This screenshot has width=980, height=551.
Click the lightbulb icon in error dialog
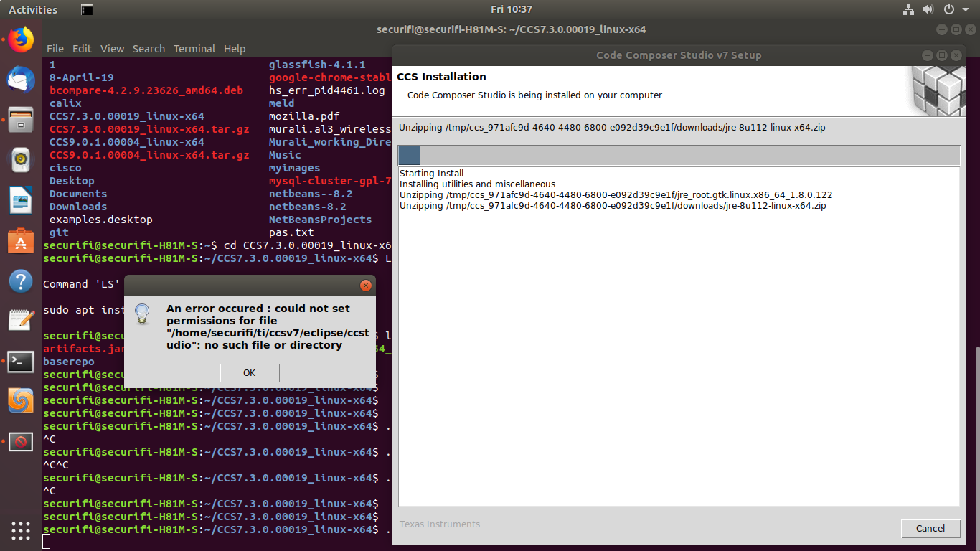(x=143, y=313)
